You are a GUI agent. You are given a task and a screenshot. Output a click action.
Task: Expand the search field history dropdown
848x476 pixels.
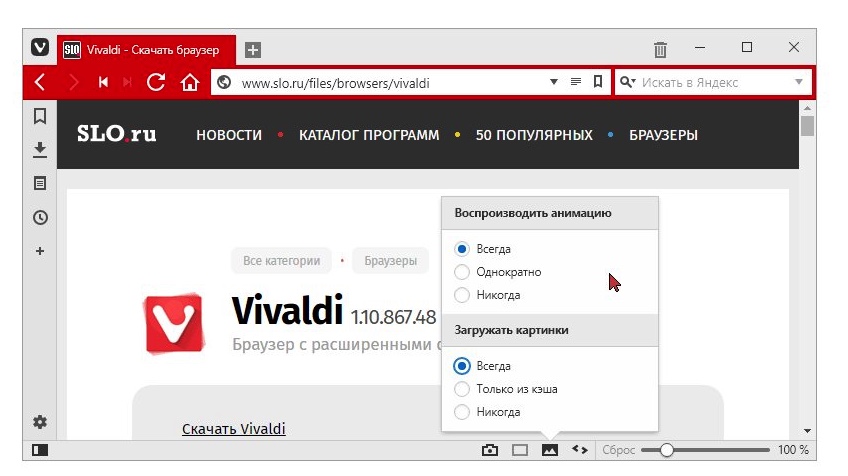tap(799, 82)
